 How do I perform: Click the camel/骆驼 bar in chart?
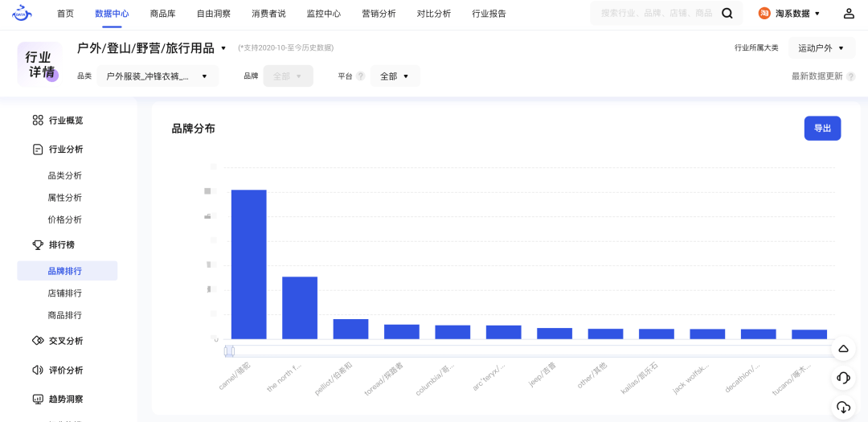249,264
